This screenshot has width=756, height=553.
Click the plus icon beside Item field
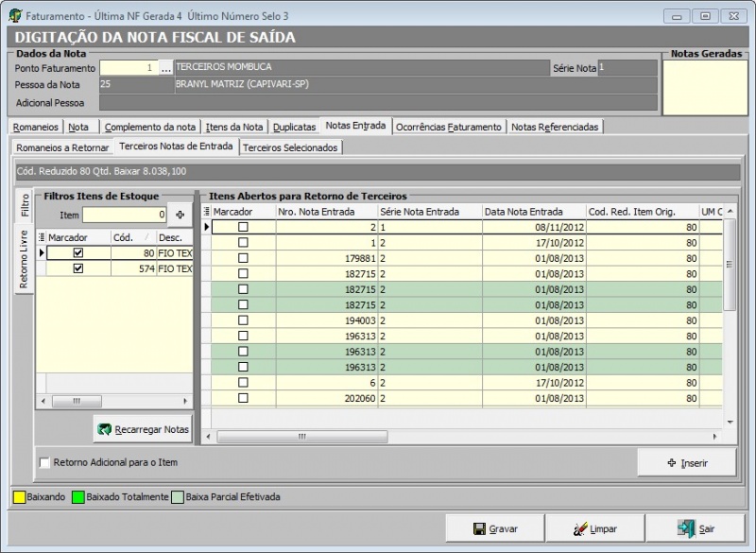tap(180, 215)
